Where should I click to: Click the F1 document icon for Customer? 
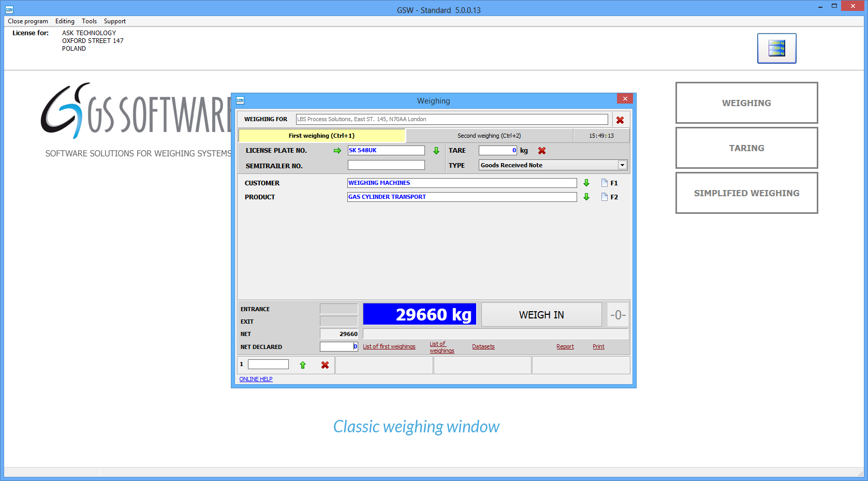pos(604,183)
